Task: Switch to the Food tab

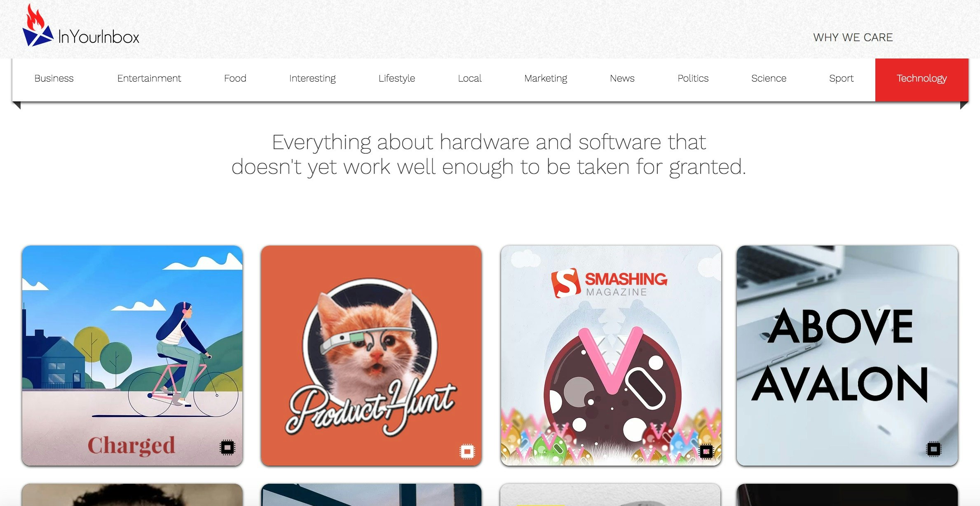Action: (235, 78)
